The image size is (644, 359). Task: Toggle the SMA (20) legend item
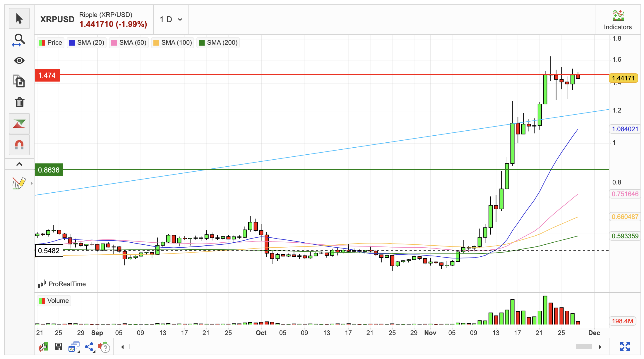(87, 43)
